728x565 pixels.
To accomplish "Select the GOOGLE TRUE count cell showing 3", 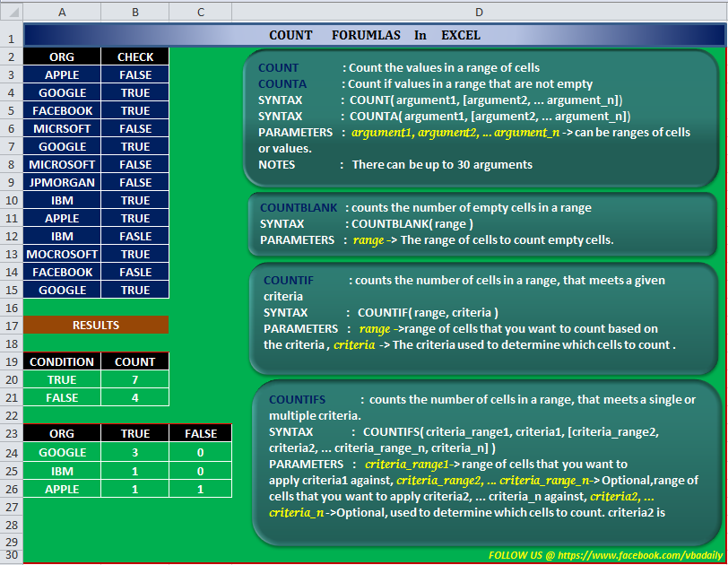I will tap(135, 452).
